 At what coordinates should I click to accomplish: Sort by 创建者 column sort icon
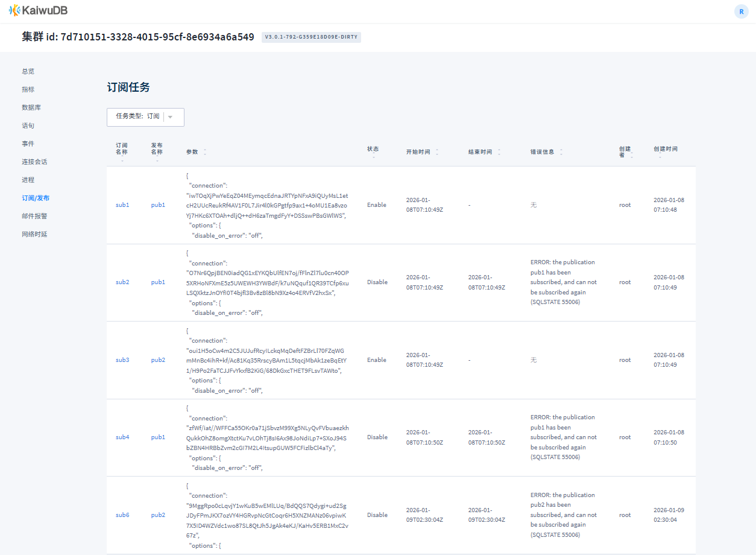pos(632,155)
